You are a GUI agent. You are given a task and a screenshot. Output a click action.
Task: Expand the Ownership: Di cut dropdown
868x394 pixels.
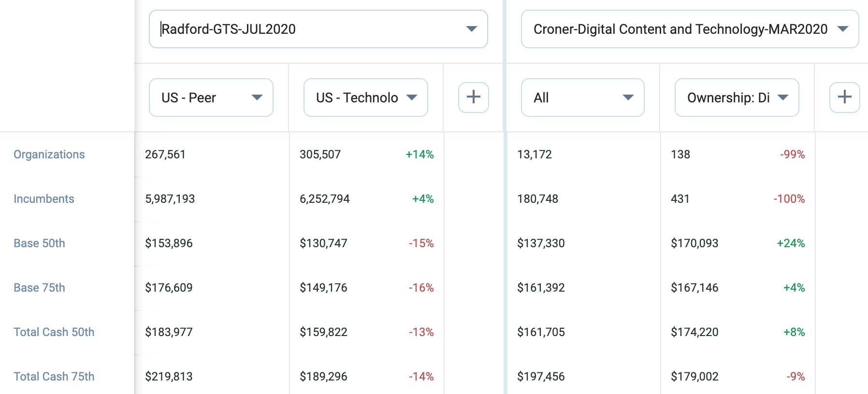tap(737, 98)
